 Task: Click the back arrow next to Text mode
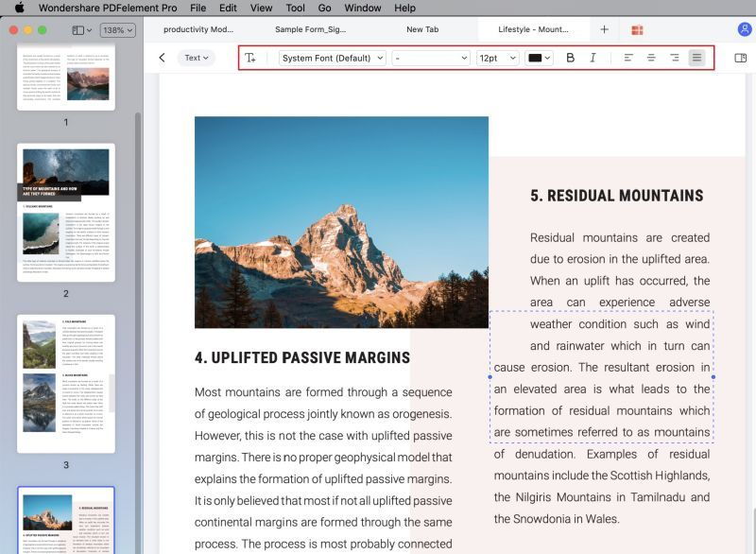163,57
